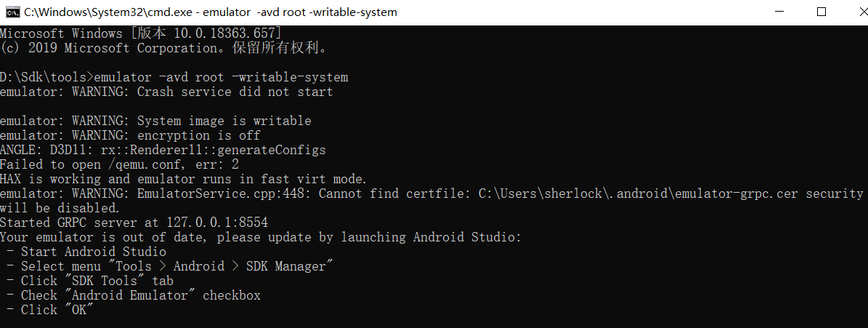Click the 'Microsoft Windows [版本 10.0.18363.657]' line
The height and width of the screenshot is (328, 868).
point(141,33)
